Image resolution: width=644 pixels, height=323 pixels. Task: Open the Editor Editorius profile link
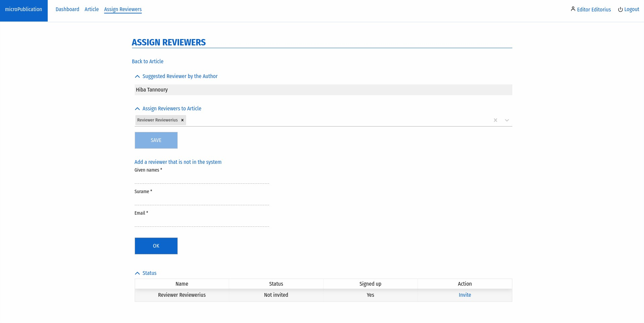(594, 9)
